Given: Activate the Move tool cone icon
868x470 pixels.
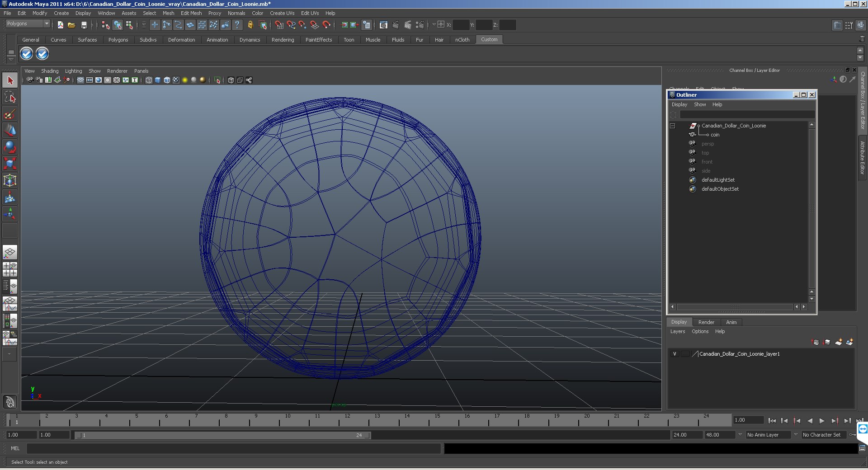Looking at the screenshot, I should (x=10, y=130).
